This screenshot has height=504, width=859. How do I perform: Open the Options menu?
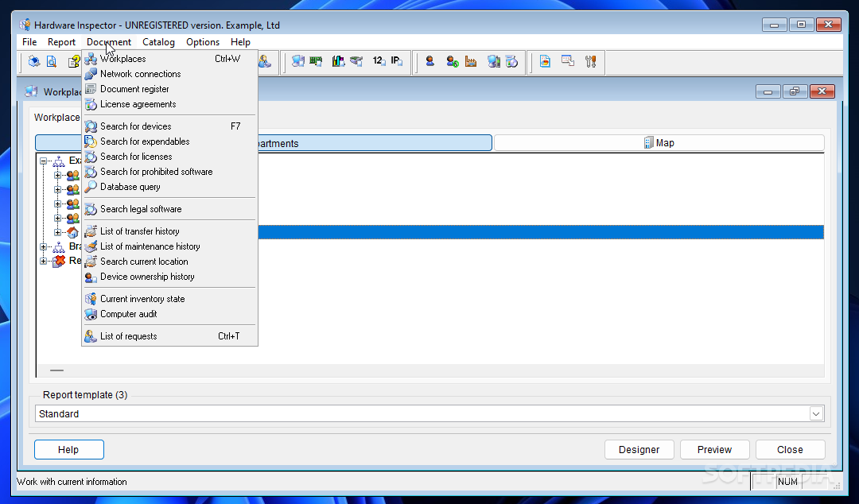[x=203, y=42]
